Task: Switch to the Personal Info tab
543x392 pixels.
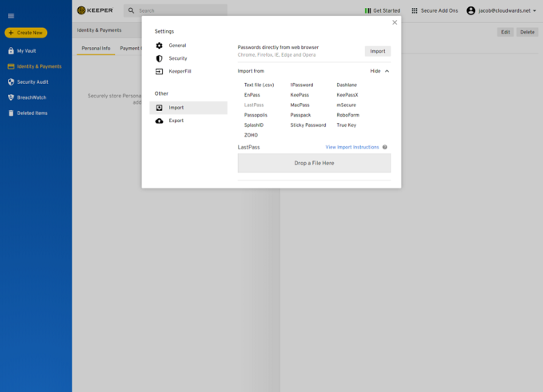Action: [x=95, y=49]
